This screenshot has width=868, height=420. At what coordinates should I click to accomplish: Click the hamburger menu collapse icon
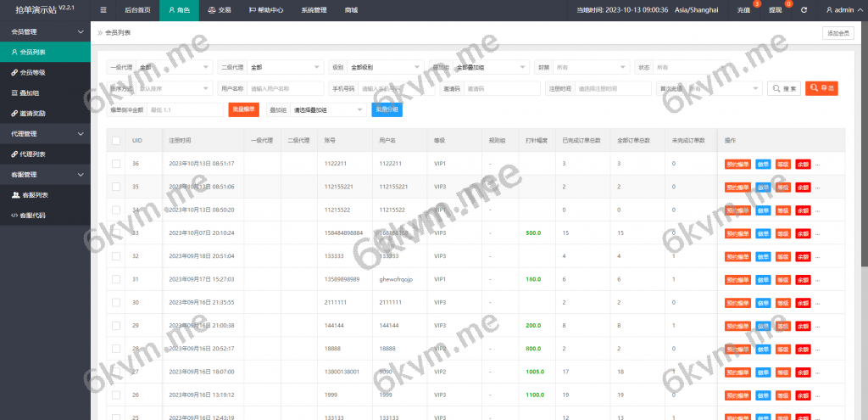[x=103, y=10]
